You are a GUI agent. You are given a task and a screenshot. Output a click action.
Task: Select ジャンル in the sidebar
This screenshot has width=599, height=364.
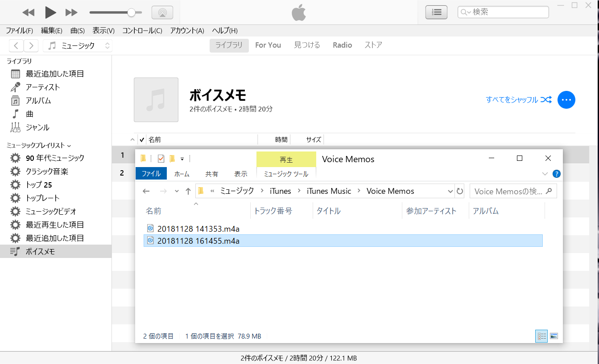point(56,127)
